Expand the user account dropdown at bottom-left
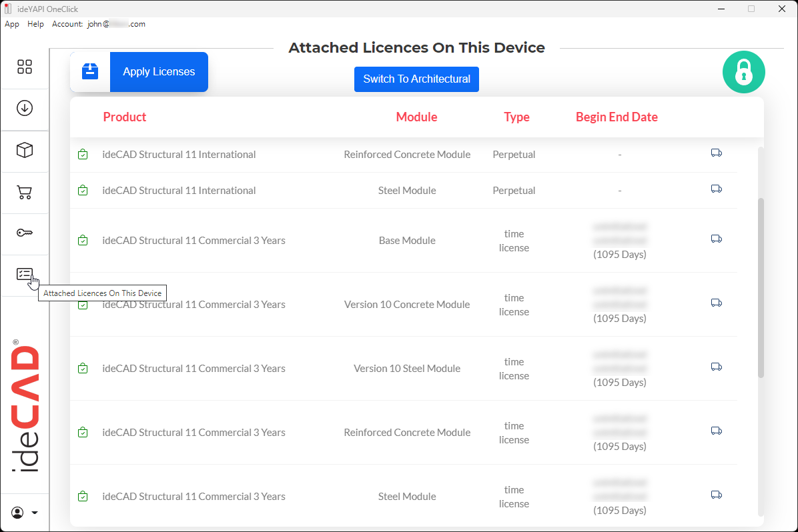 25,513
